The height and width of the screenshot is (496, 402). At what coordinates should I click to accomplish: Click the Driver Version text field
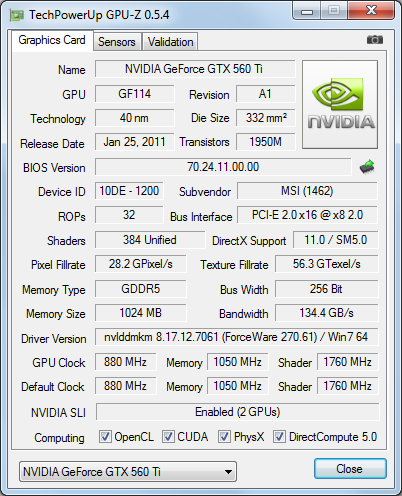click(237, 337)
